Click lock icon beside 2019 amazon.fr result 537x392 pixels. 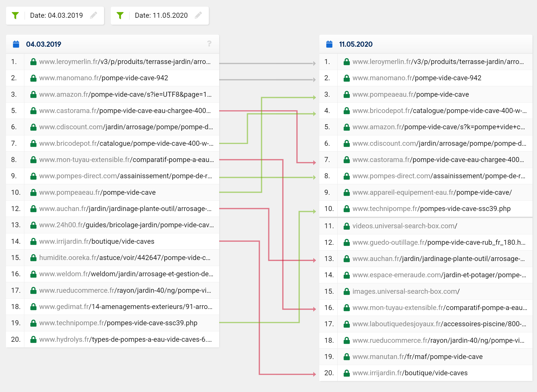33,94
